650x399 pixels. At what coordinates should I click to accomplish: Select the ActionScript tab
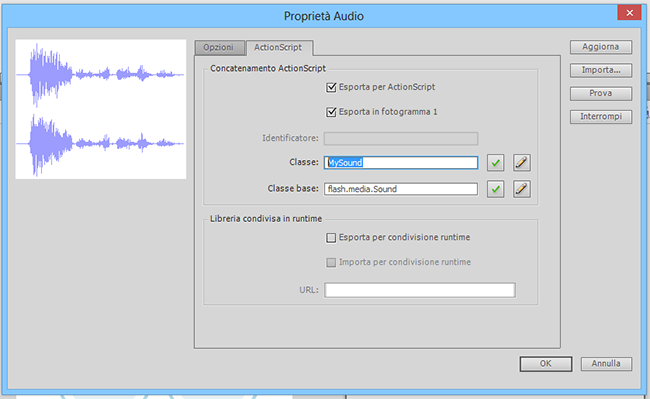point(278,48)
